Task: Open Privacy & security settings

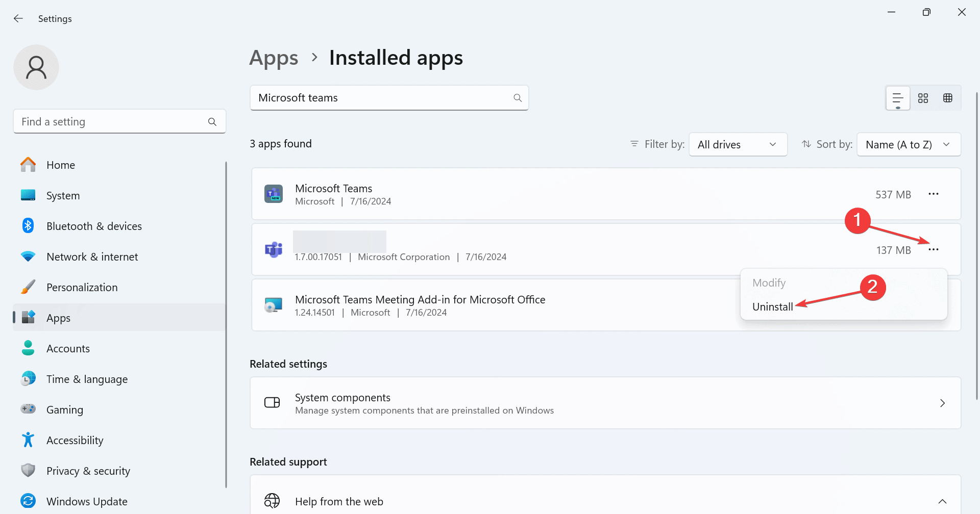Action: click(x=120, y=471)
